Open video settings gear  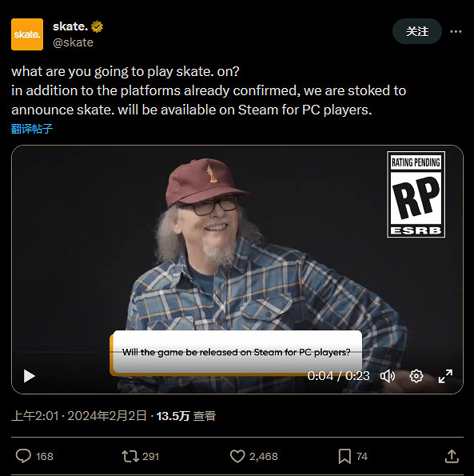click(x=416, y=376)
